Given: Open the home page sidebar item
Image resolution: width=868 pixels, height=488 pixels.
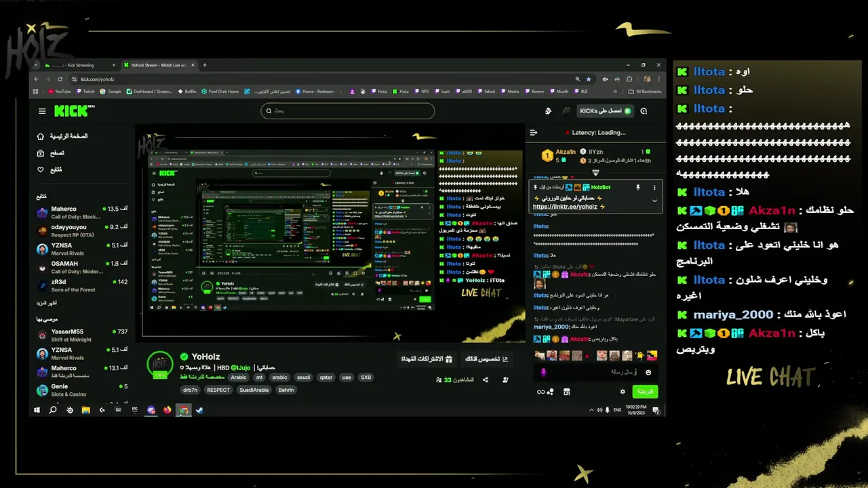Looking at the screenshot, I should 62,136.
